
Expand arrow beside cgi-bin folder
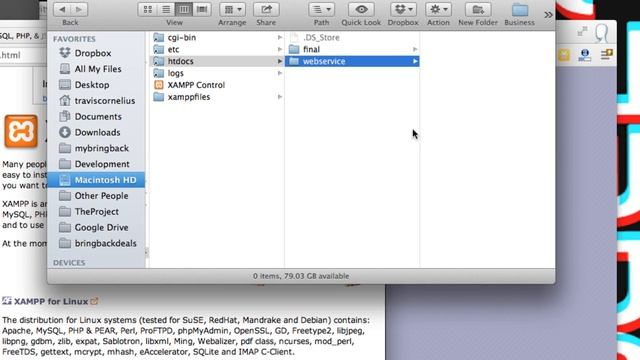tap(280, 38)
